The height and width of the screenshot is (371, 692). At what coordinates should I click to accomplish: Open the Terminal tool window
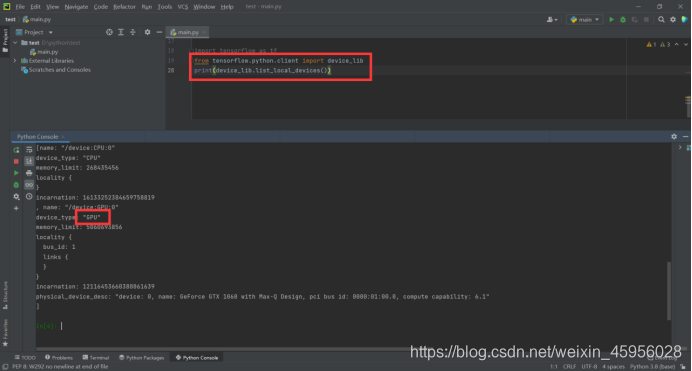click(x=96, y=357)
